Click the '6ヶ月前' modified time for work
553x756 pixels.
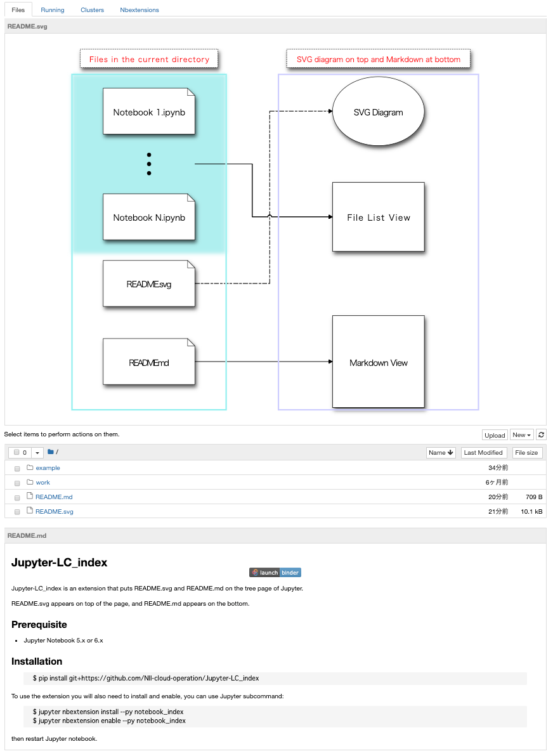497,482
